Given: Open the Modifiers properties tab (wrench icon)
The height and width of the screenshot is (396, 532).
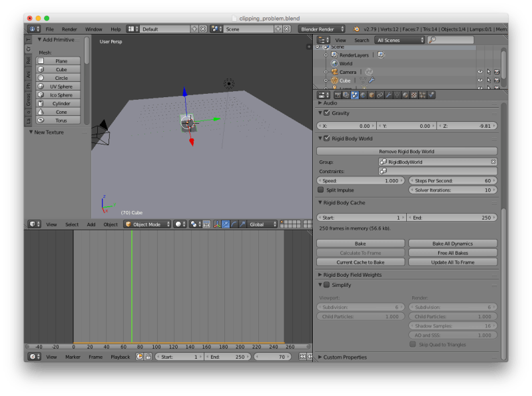Looking at the screenshot, I should (389, 95).
